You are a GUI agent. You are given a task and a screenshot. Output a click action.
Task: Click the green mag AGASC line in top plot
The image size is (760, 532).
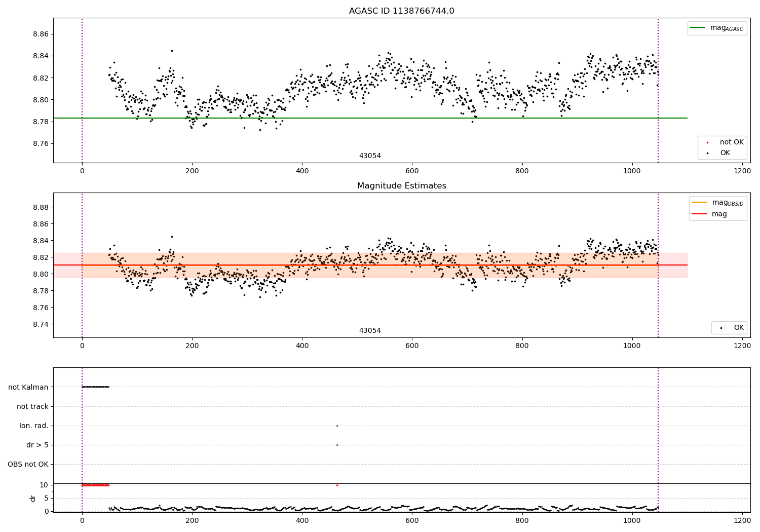click(370, 118)
